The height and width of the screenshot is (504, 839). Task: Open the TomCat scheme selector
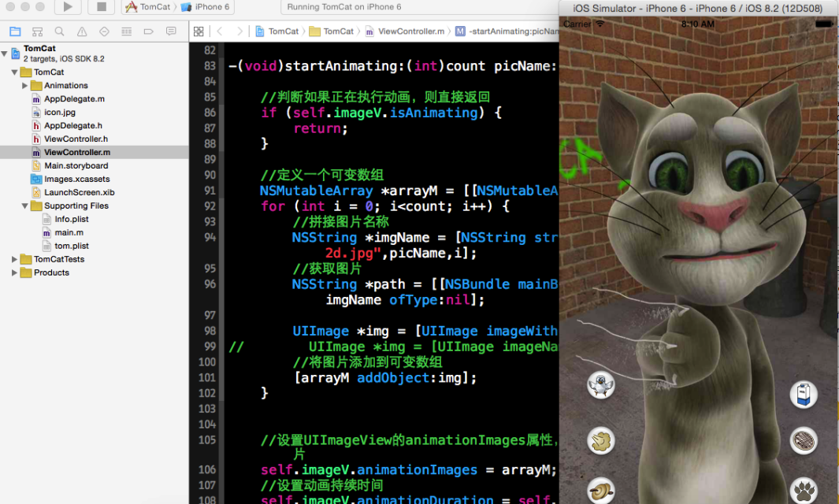point(147,7)
